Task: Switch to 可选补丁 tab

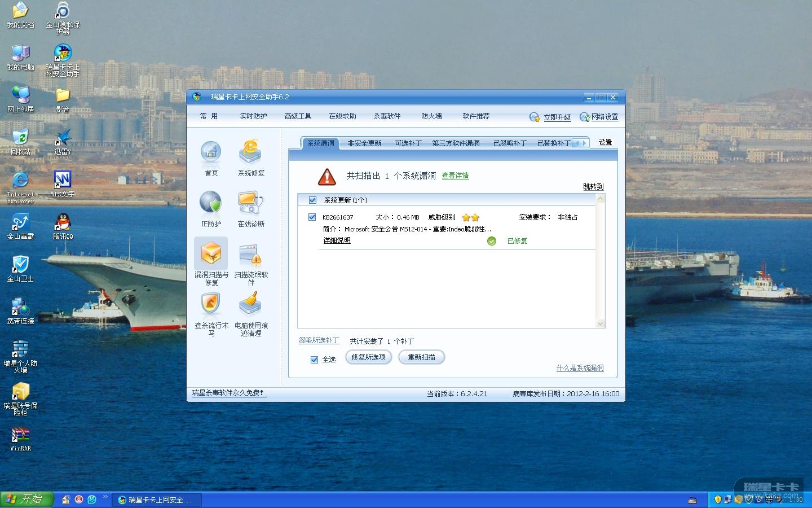Action: tap(408, 143)
